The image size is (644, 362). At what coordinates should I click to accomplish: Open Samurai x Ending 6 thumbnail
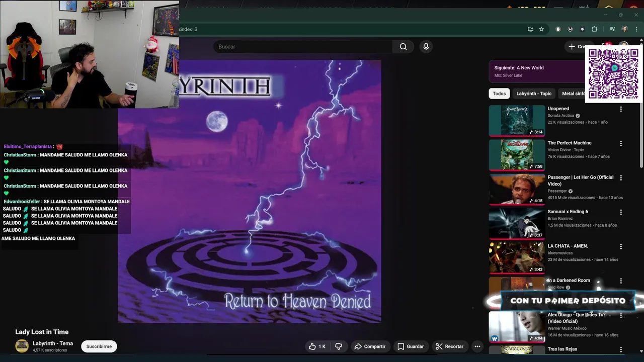click(x=517, y=224)
